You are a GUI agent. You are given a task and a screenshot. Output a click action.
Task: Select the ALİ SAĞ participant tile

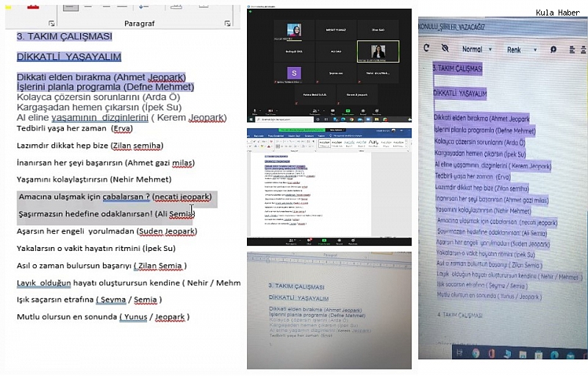(336, 52)
